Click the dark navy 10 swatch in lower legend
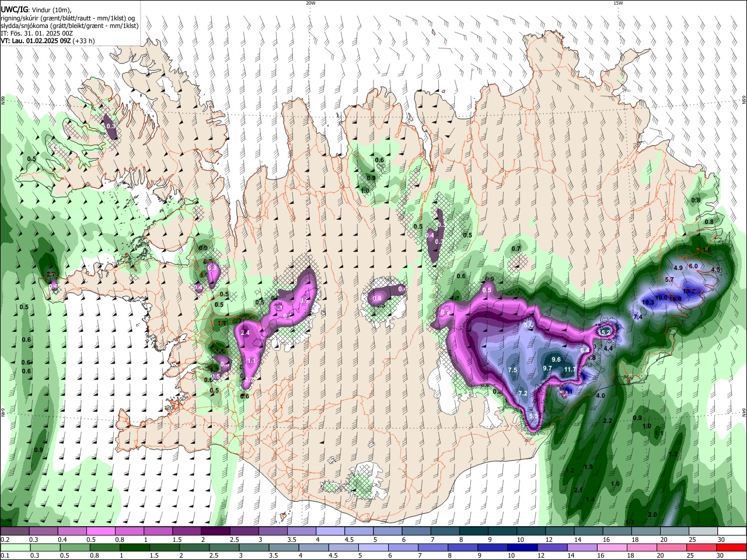 tap(521, 547)
